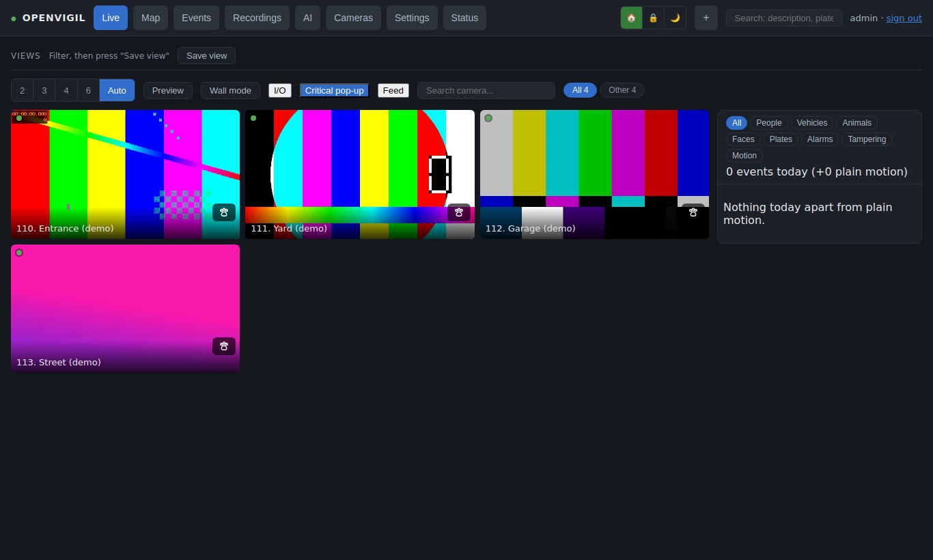Filter feed by Plates

[781, 139]
